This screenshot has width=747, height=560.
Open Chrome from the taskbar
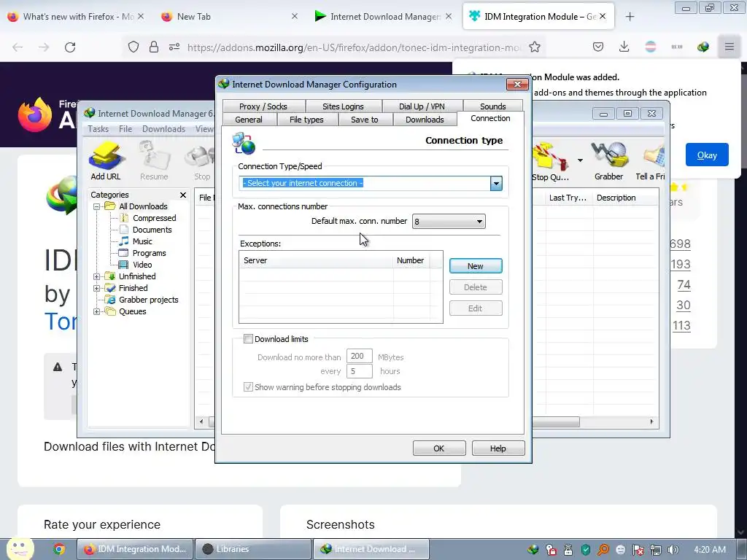[59, 549]
